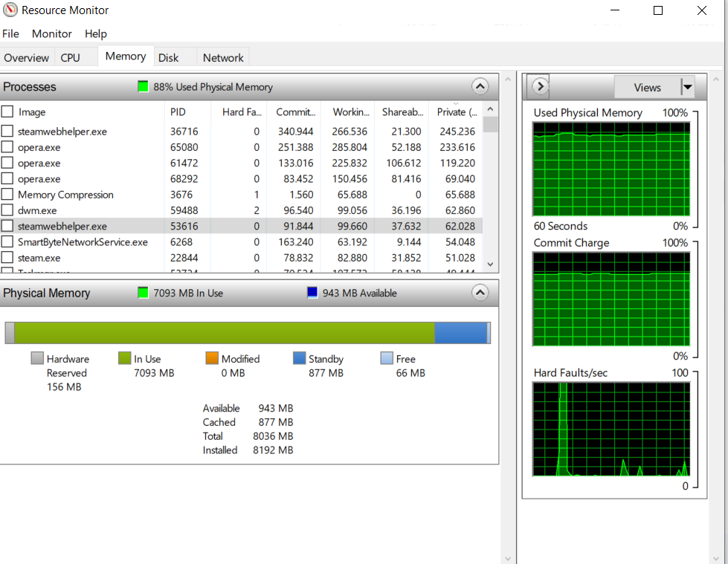Select the SmartByteNetworkService.exe row name

(x=83, y=242)
